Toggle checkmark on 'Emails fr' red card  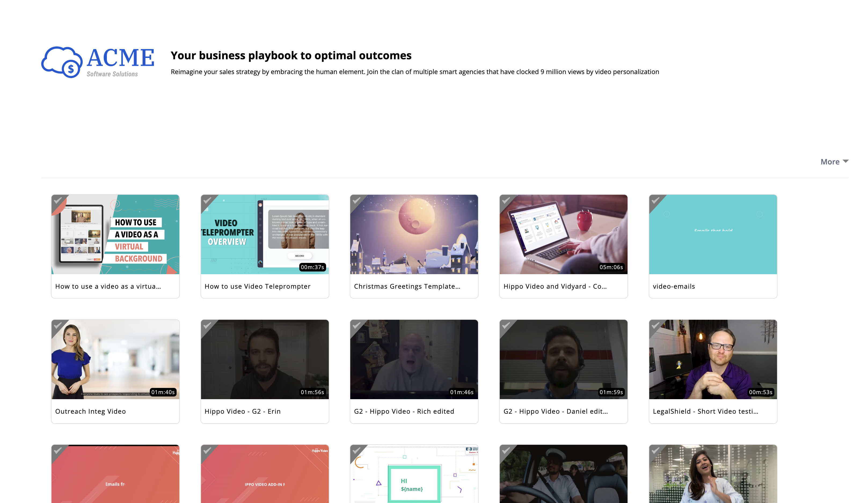(x=57, y=450)
